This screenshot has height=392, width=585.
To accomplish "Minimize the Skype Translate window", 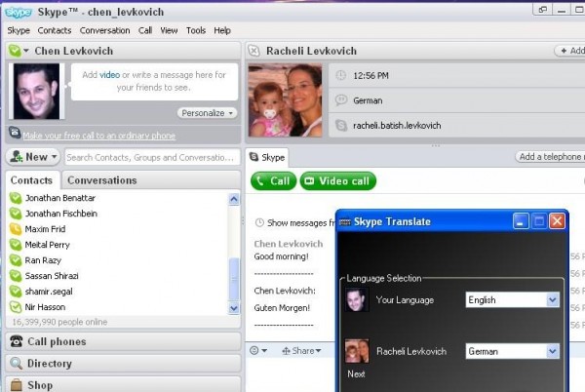I will pos(521,221).
